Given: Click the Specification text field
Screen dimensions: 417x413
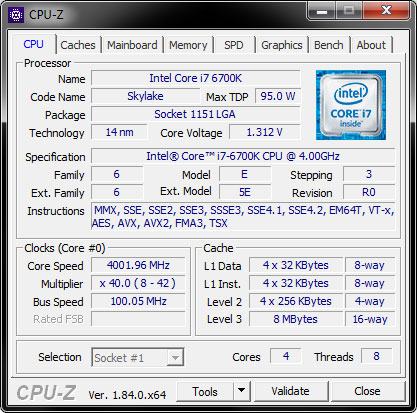Looking at the screenshot, I should pos(243,156).
